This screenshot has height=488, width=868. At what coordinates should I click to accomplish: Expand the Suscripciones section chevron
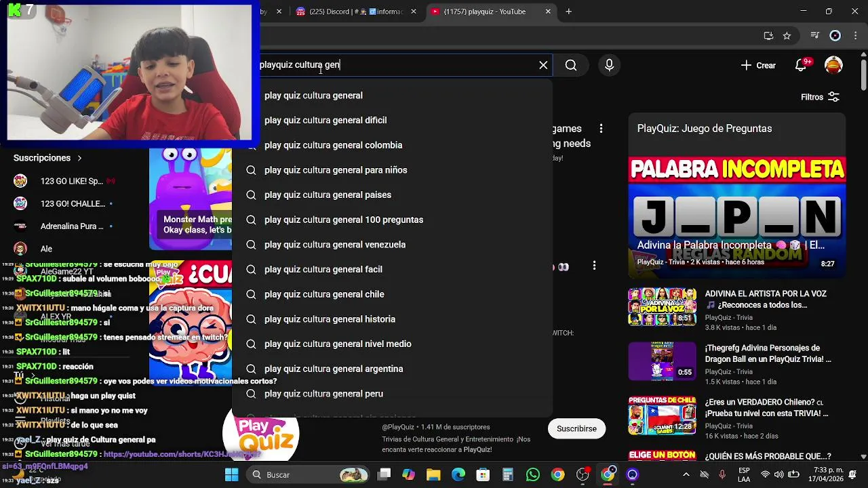(x=79, y=158)
